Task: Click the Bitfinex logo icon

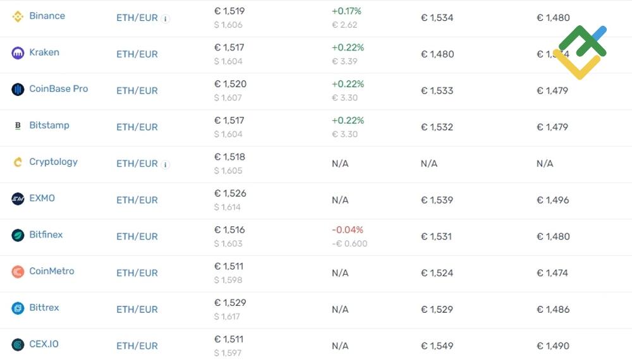Action: tap(16, 234)
